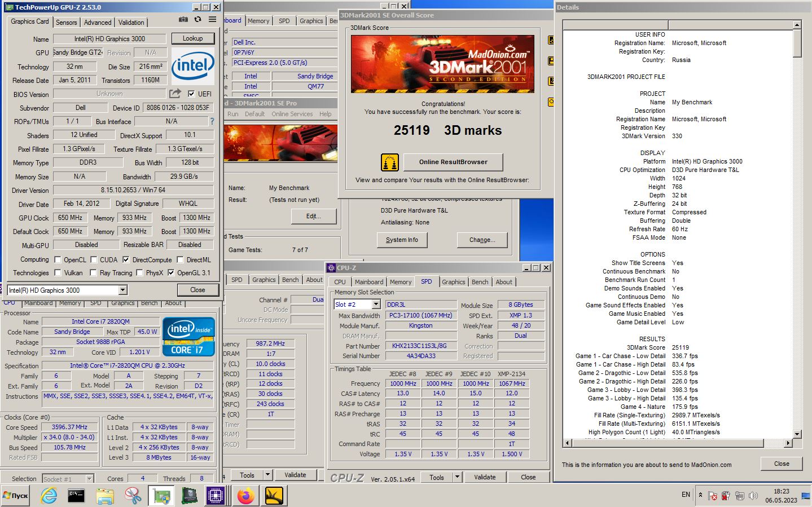
Task: Click the yellow ResultBrowser icon in 3DMark
Action: pyautogui.click(x=390, y=162)
